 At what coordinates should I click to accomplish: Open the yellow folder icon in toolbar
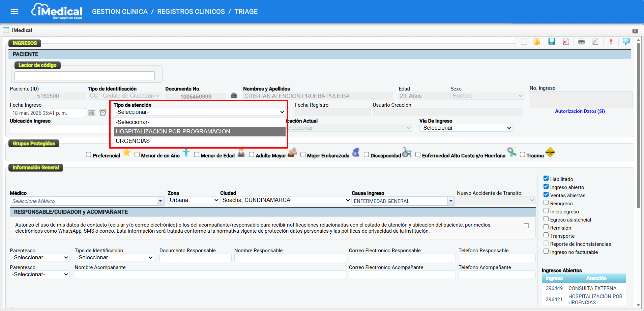537,42
